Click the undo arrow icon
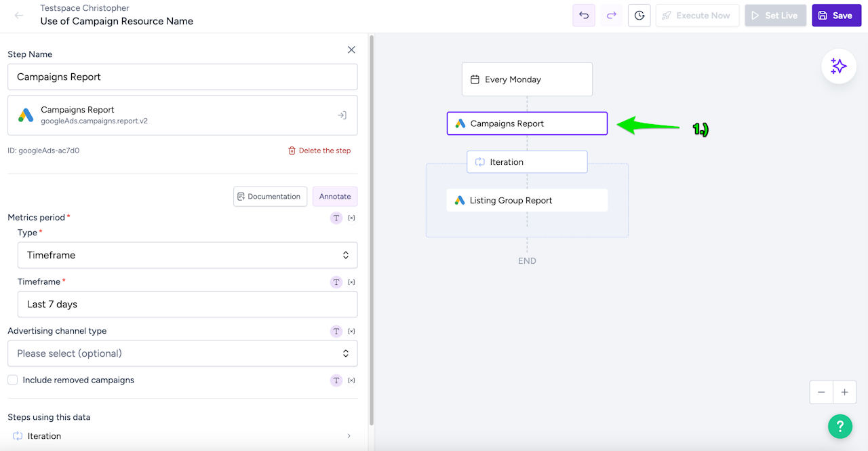Viewport: 868px width, 451px height. 584,16
